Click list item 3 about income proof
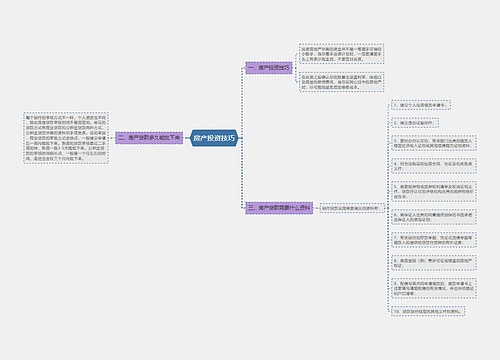 [x=434, y=143]
